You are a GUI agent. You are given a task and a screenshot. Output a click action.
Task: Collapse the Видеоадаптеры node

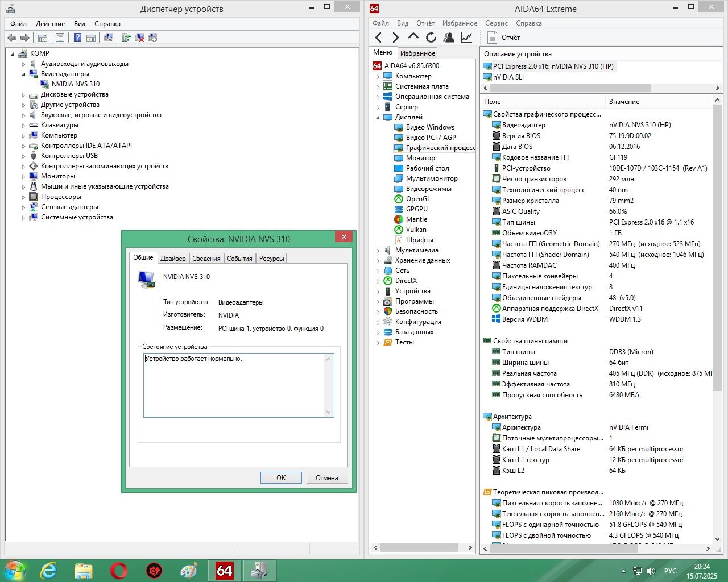24,74
